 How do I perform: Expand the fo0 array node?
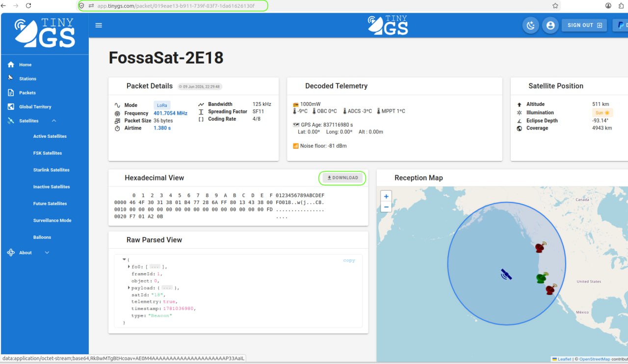tap(129, 266)
